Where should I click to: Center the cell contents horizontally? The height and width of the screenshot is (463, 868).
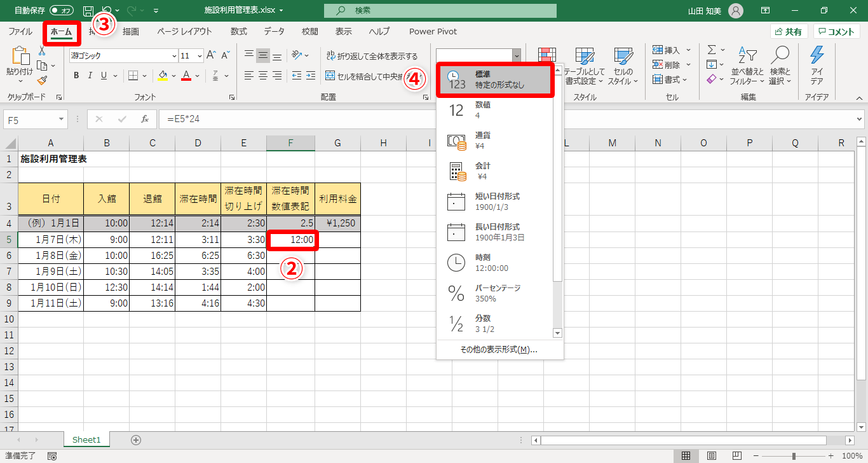pyautogui.click(x=263, y=76)
